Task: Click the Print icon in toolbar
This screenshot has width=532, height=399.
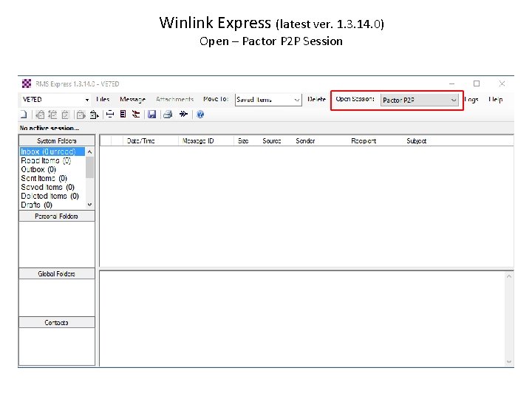Action: tap(168, 115)
